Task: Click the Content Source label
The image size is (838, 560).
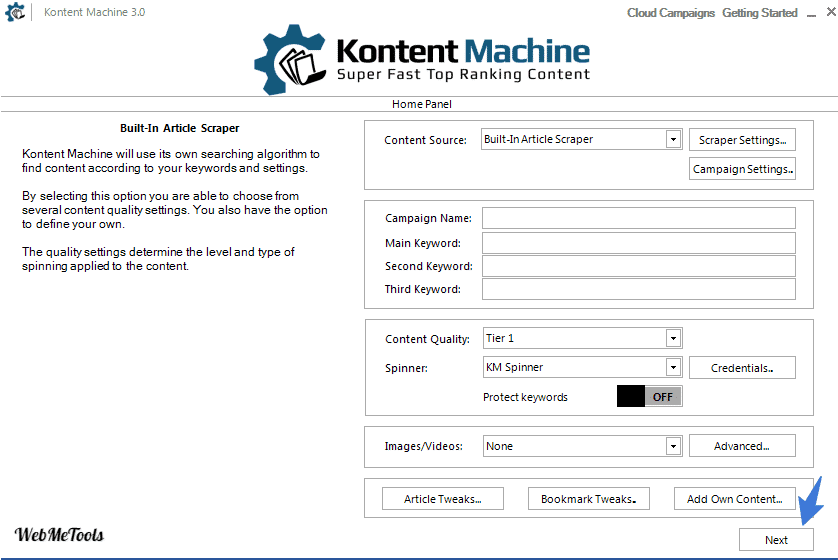Action: click(x=425, y=140)
